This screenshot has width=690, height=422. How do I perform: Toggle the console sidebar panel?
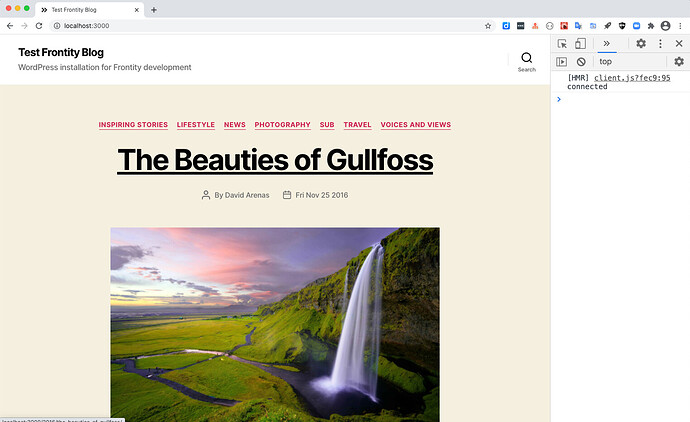point(562,62)
